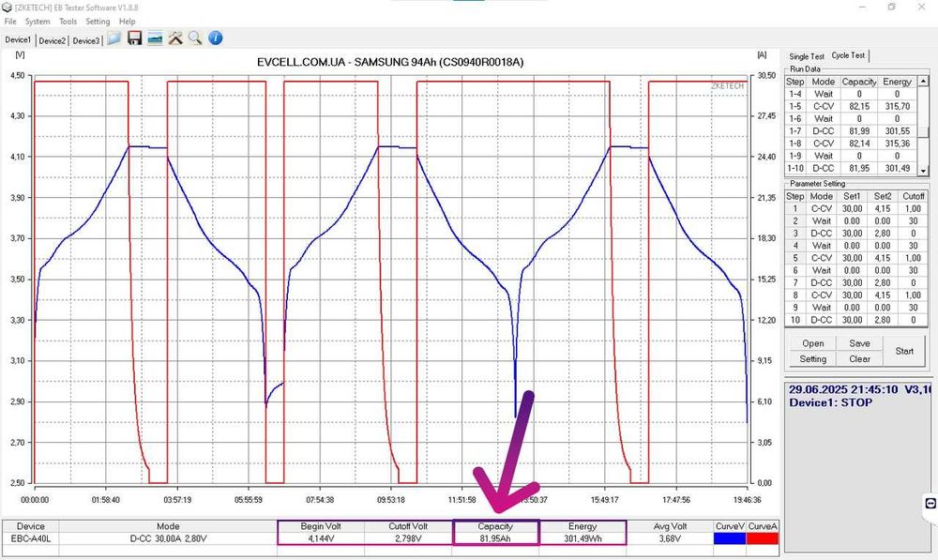Click the 301,49Wh Energy value

[582, 538]
